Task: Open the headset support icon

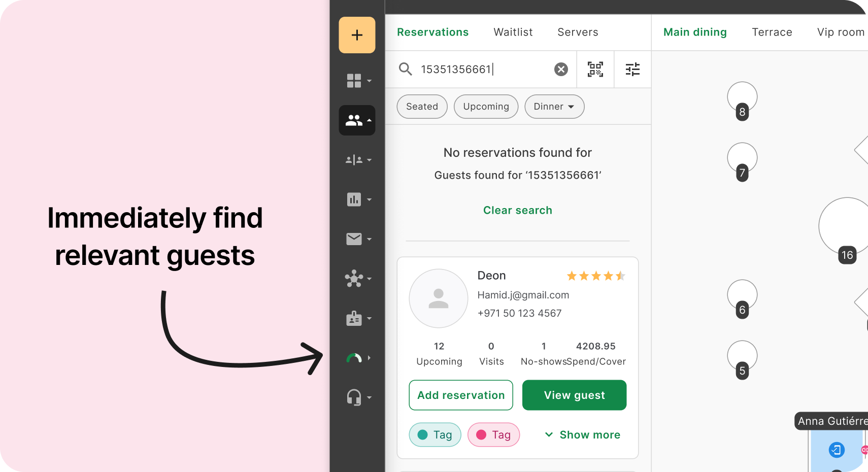Action: tap(354, 397)
